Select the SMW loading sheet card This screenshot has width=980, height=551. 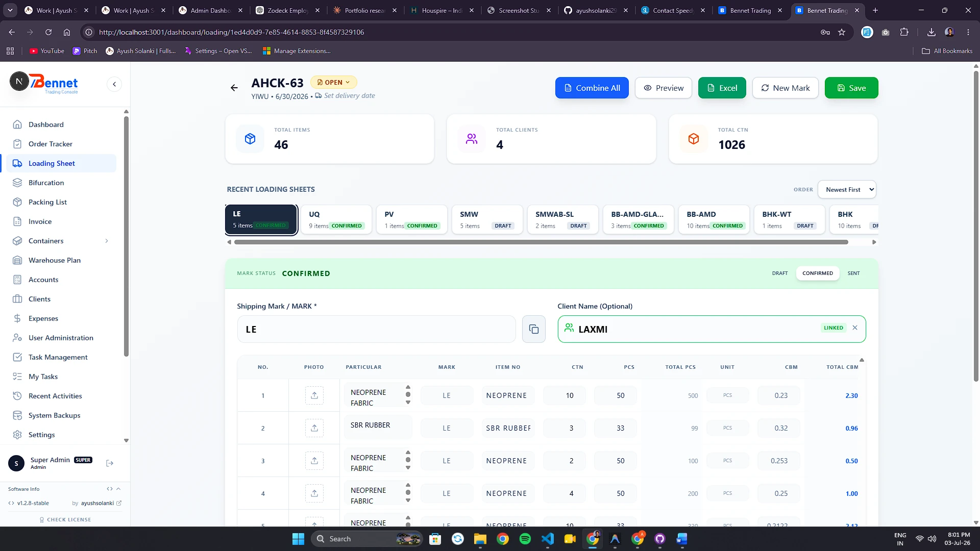click(487, 219)
